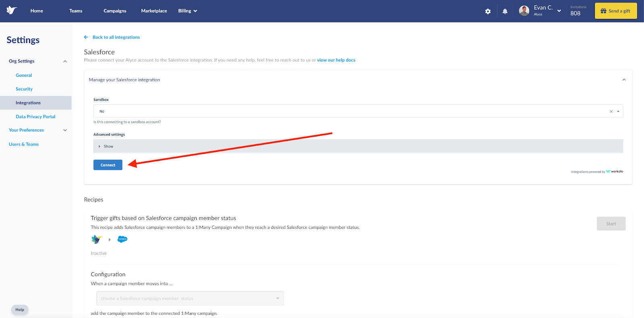The image size is (644, 318).
Task: Click the Inactive status text
Action: tap(99, 253)
